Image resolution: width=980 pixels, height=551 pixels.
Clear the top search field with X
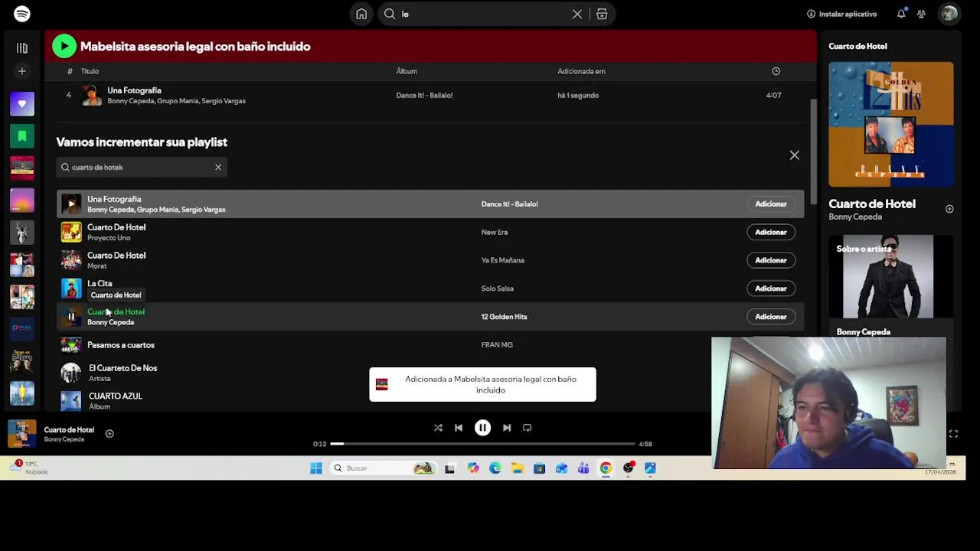click(577, 14)
